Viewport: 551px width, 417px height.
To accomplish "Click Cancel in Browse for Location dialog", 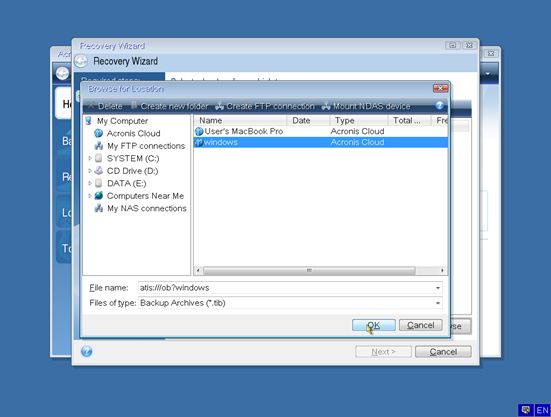I will pos(421,325).
